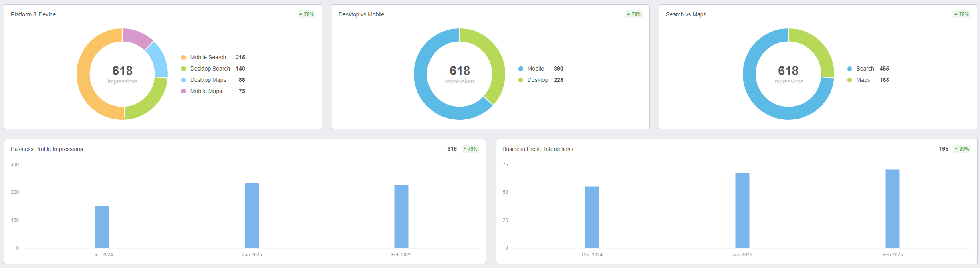Toggle Desktop Search legend entry
980x268 pixels.
pyautogui.click(x=210, y=69)
